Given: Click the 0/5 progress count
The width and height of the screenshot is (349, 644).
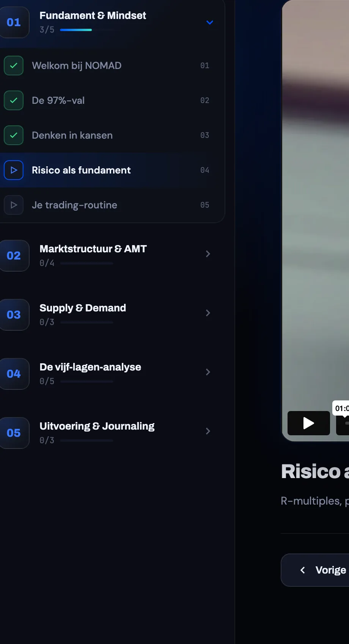Looking at the screenshot, I should [47, 381].
